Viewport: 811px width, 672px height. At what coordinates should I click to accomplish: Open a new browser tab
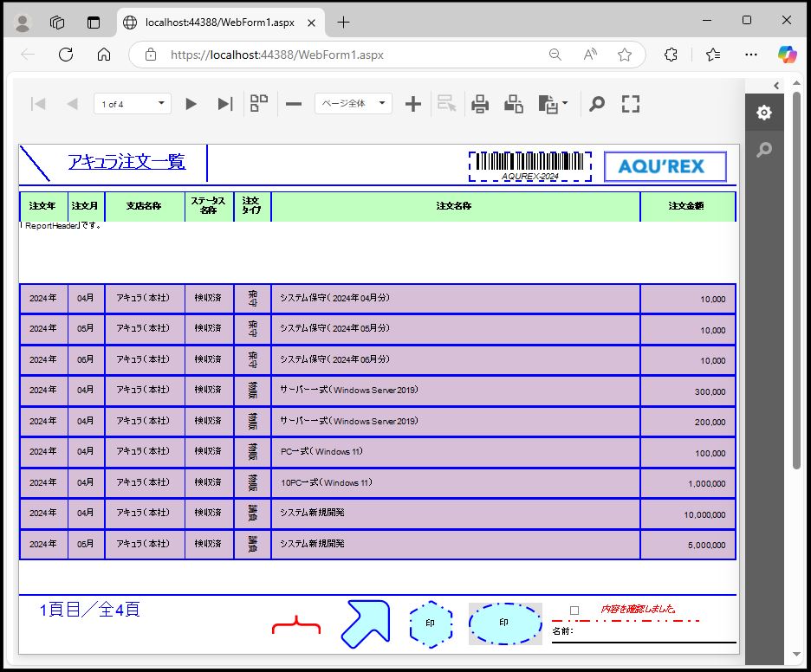pyautogui.click(x=343, y=23)
